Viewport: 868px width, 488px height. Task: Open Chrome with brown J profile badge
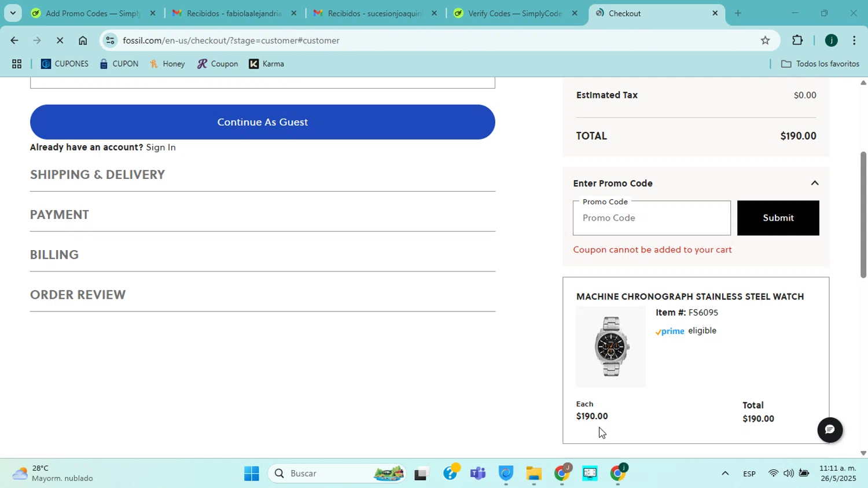(x=562, y=474)
